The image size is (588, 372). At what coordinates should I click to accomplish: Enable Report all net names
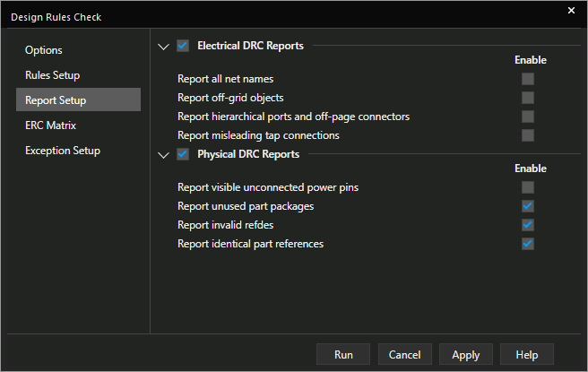tap(528, 79)
